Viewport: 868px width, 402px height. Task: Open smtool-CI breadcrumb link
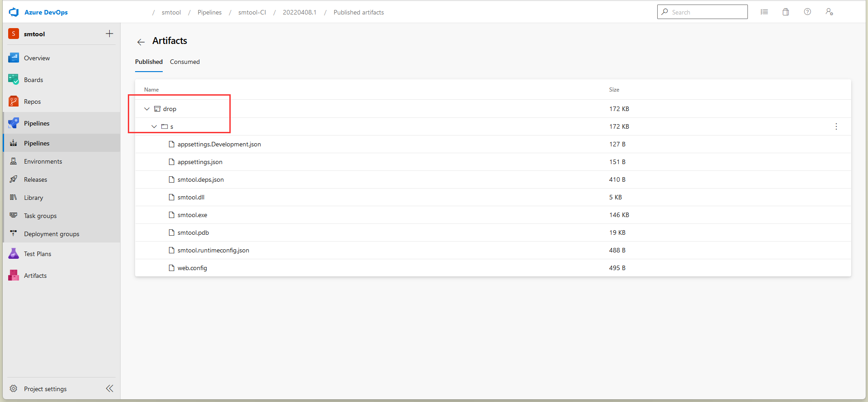click(x=252, y=12)
